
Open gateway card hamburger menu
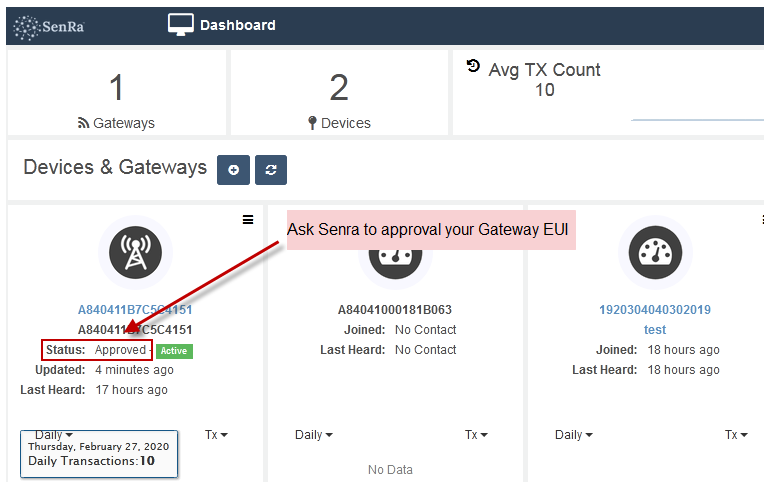[x=248, y=220]
